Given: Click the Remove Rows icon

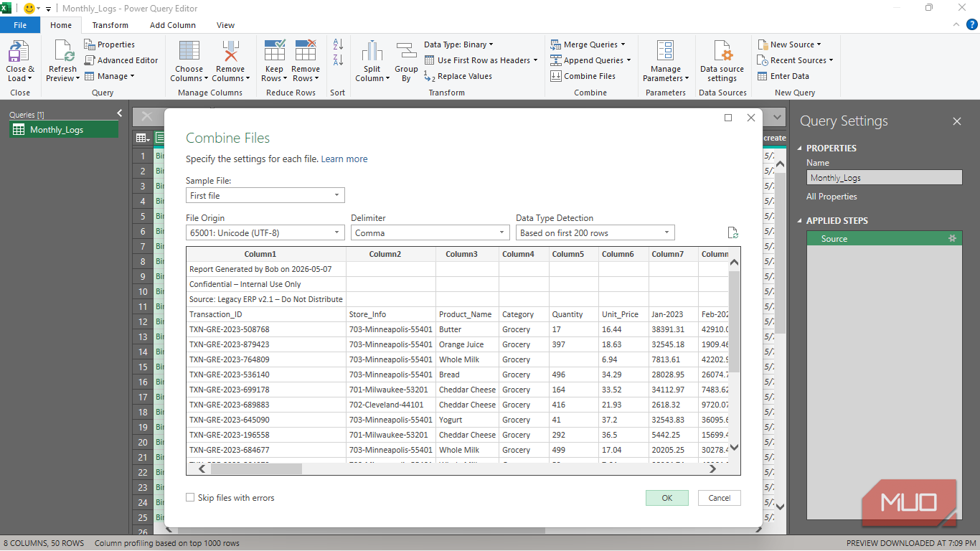Looking at the screenshot, I should [x=306, y=52].
